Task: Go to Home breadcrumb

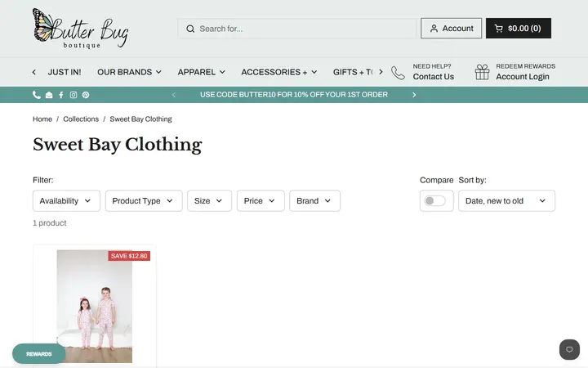Action: [42, 119]
